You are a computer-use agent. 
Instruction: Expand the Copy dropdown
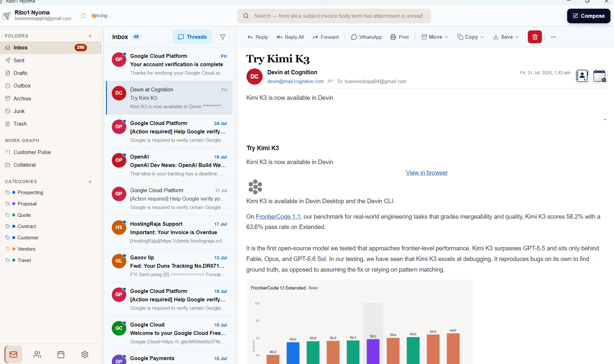471,37
